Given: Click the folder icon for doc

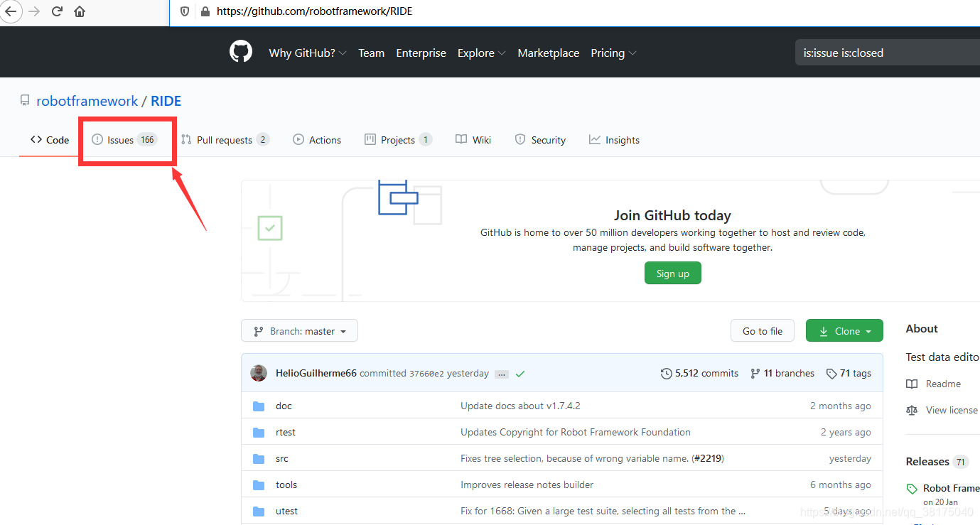Looking at the screenshot, I should click(259, 406).
